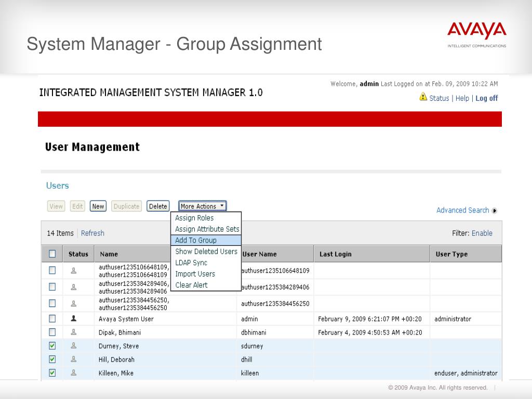This screenshot has width=532, height=399.
Task: Click the enduser, administrator user type cell
Action: [x=466, y=373]
